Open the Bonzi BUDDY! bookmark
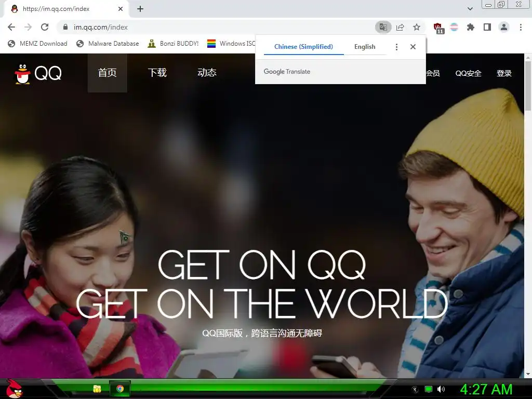532x399 pixels. click(x=173, y=44)
